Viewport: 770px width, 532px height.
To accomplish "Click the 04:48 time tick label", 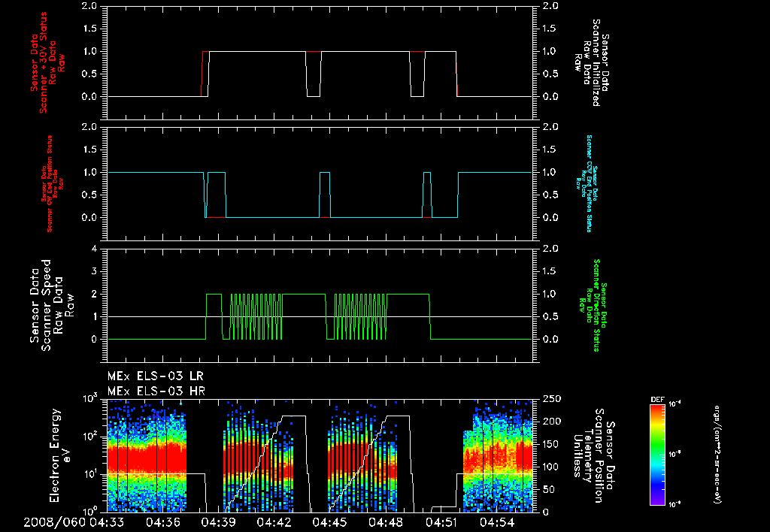I will (386, 522).
